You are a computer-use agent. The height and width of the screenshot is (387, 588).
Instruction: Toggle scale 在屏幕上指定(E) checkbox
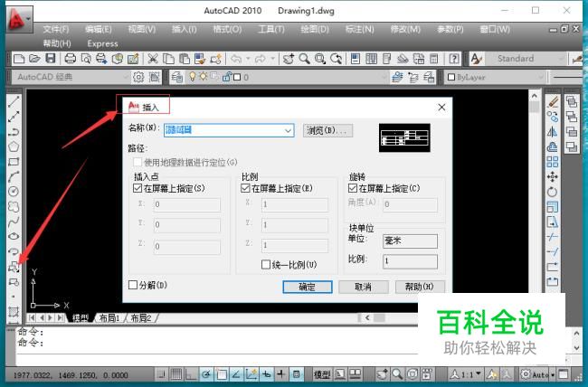click(245, 188)
